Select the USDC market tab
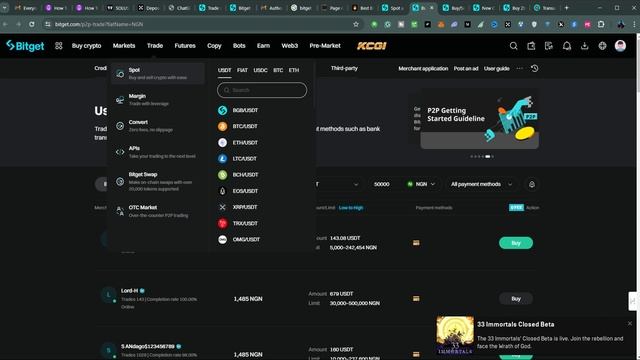The height and width of the screenshot is (360, 640). click(260, 70)
